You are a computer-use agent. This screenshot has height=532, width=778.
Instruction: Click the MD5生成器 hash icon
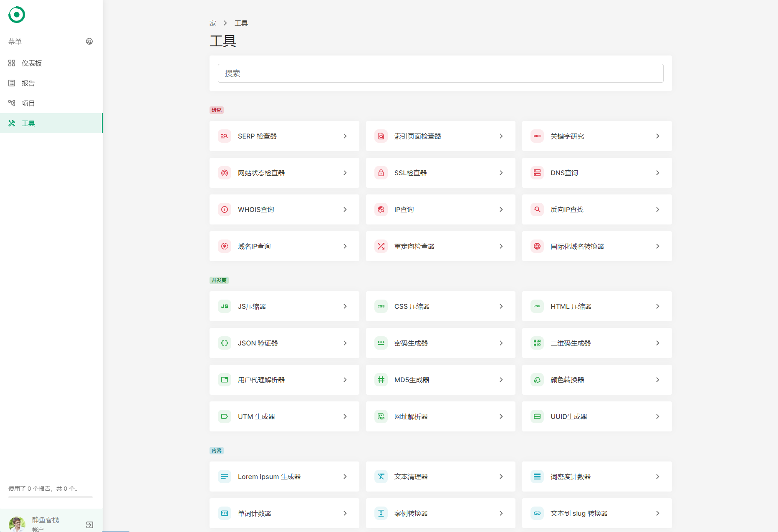click(381, 380)
